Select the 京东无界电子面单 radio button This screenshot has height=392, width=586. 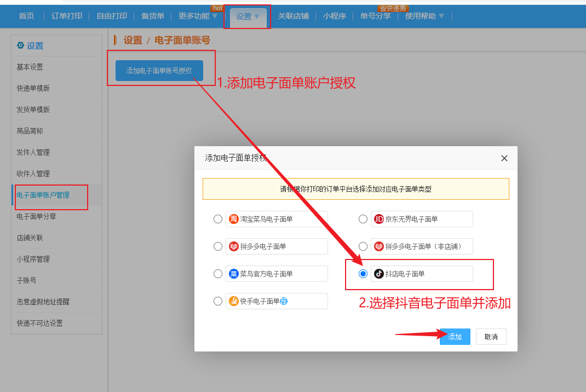pyautogui.click(x=363, y=219)
